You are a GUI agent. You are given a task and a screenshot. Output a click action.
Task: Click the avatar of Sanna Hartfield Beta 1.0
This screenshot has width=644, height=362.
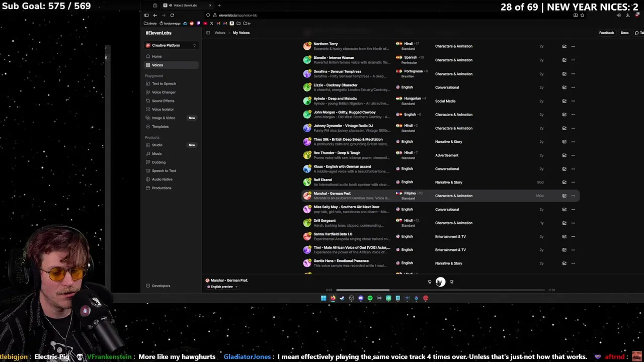click(x=307, y=236)
